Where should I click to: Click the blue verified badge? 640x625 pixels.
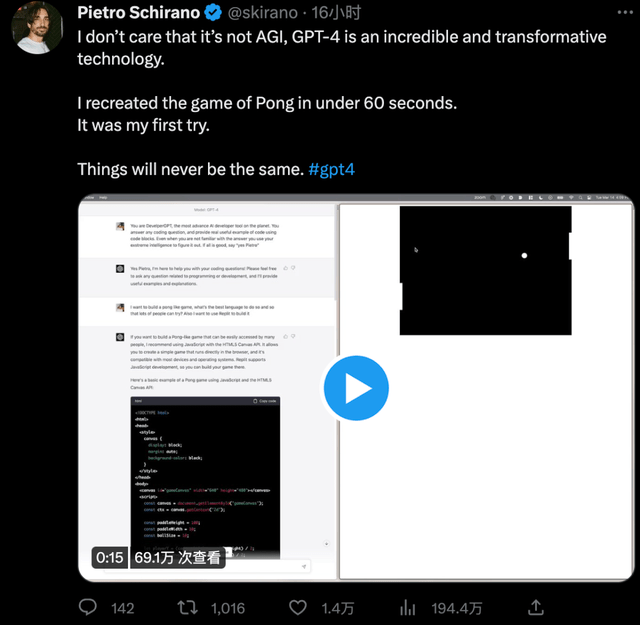point(214,13)
